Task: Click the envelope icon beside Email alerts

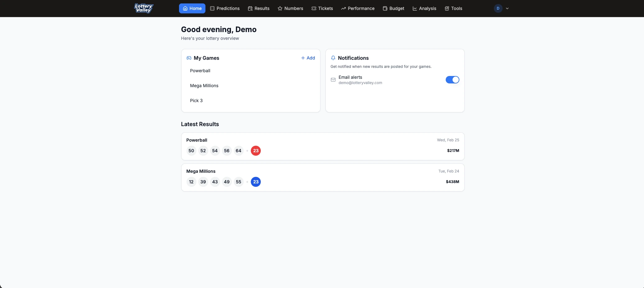Action: (x=333, y=80)
